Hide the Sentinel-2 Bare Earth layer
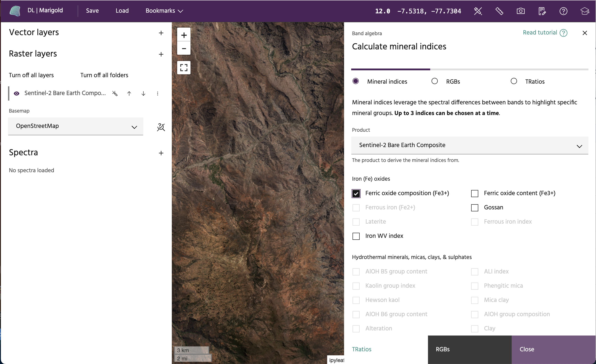The height and width of the screenshot is (364, 596). pos(16,93)
